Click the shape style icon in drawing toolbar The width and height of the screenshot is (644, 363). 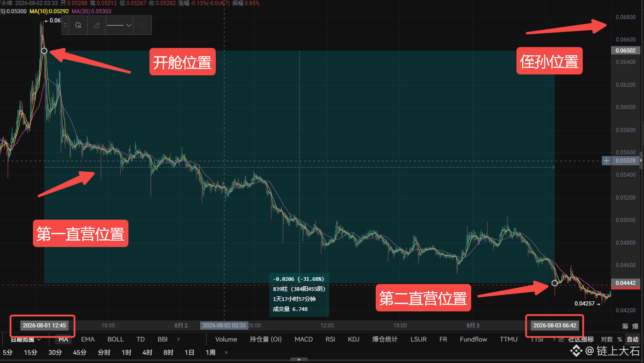[79, 26]
